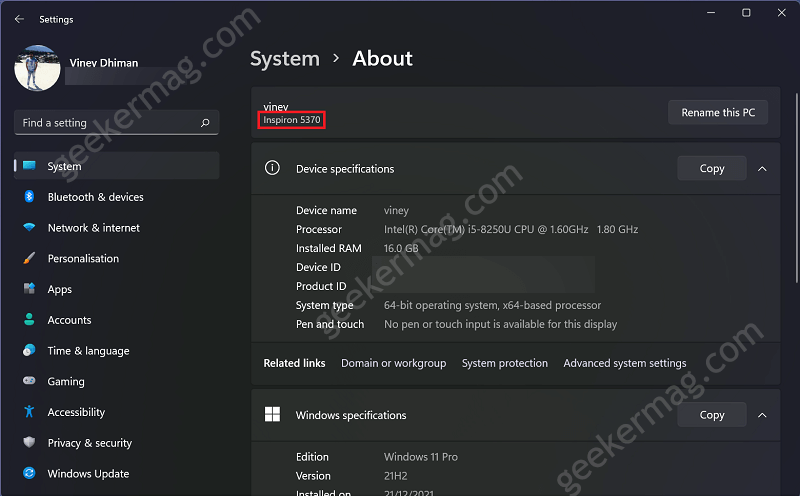Maximize the Settings window

click(x=746, y=13)
